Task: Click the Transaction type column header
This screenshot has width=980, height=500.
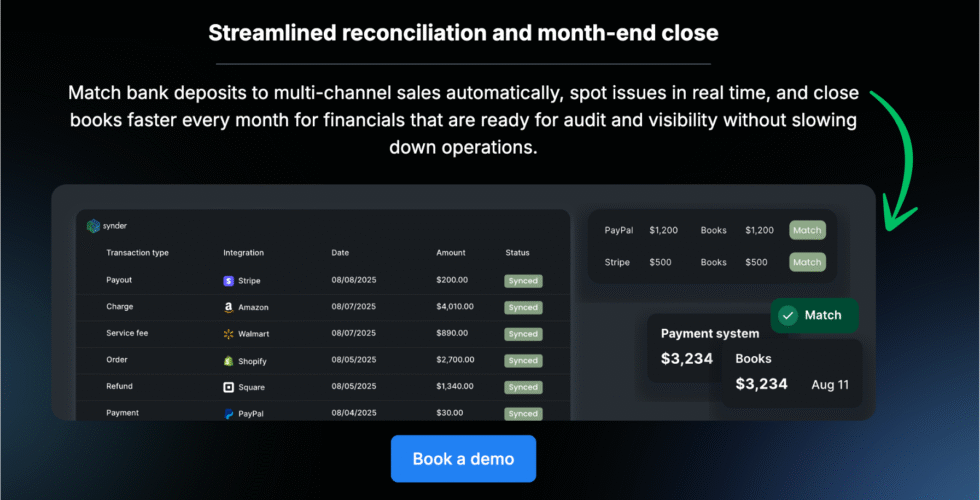Action: click(x=138, y=253)
